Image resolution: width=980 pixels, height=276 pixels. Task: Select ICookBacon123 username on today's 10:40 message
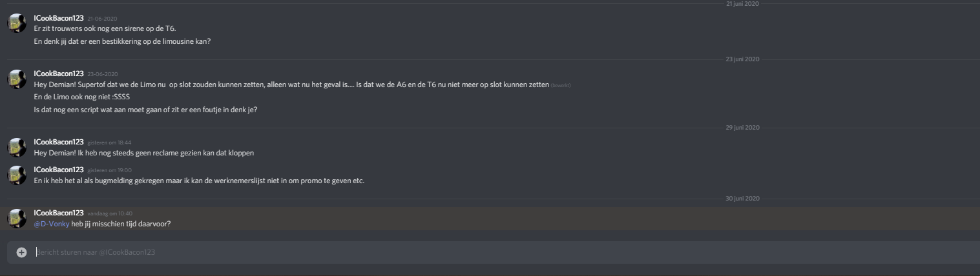58,213
